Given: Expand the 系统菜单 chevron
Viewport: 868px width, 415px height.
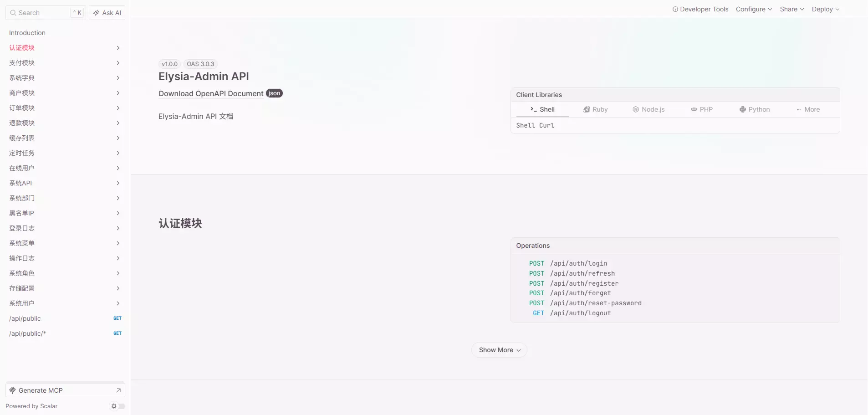Looking at the screenshot, I should click(118, 243).
